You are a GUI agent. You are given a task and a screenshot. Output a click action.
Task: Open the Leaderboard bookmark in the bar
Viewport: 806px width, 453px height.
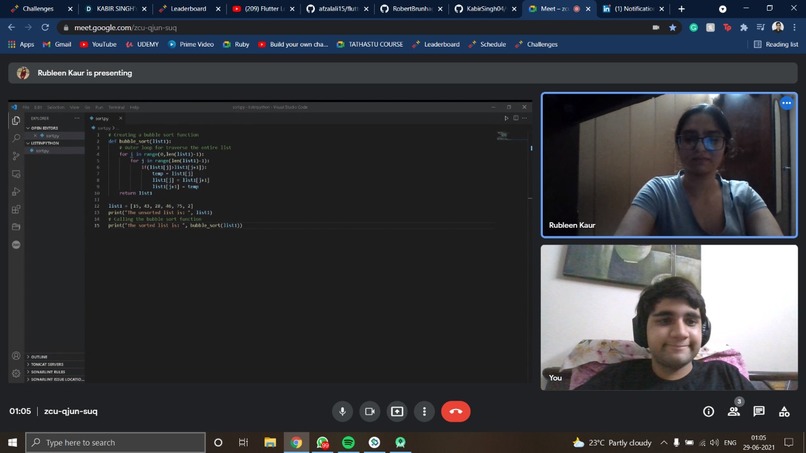[436, 44]
